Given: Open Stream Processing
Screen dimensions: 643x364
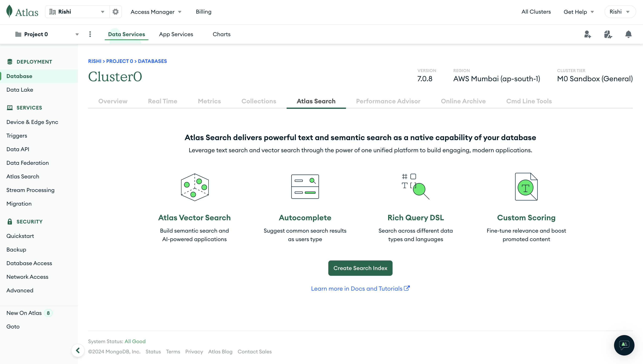Looking at the screenshot, I should coord(30,190).
